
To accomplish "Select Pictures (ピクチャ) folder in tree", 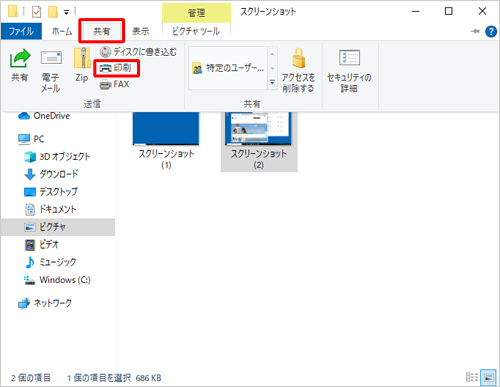I will click(x=58, y=227).
